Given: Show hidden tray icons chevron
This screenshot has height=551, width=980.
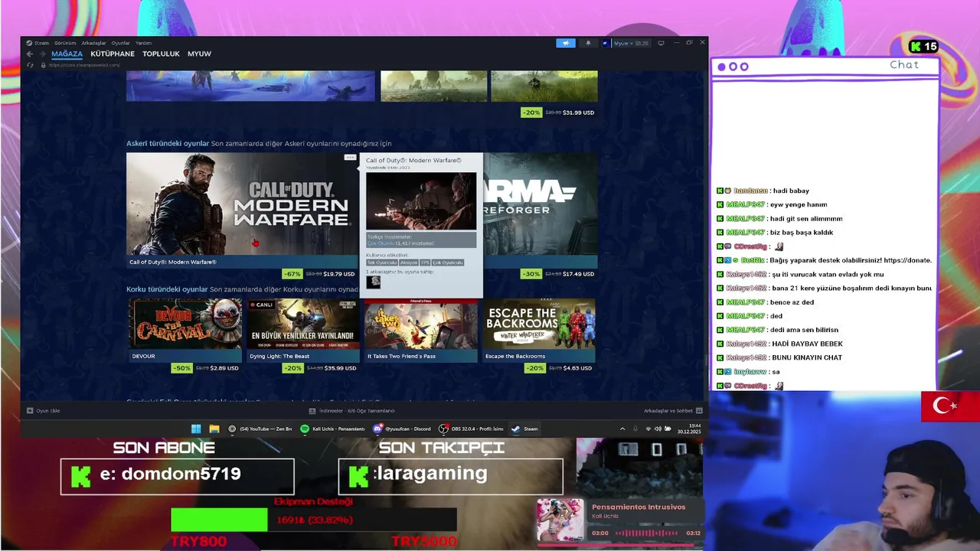Looking at the screenshot, I should pos(622,429).
